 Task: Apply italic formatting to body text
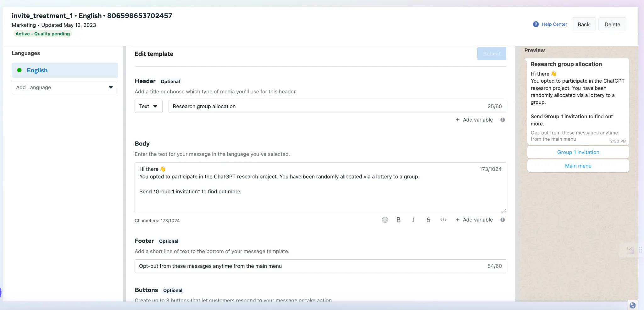(x=413, y=220)
